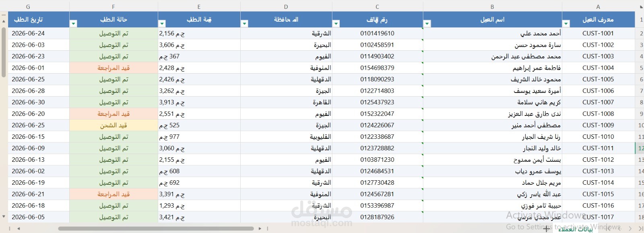Click the vertical scrollbar down arrow
Image resolution: width=644 pixels, height=233 pixels.
coord(4,217)
